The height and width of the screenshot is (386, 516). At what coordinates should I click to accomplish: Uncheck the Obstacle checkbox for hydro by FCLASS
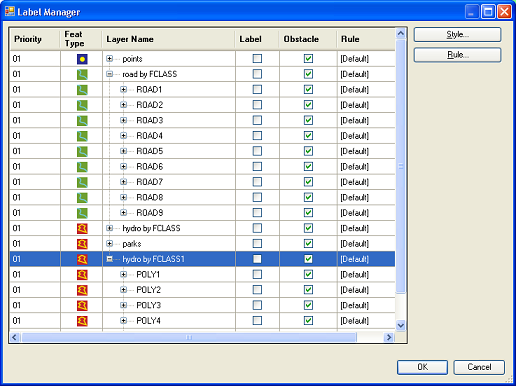(308, 228)
